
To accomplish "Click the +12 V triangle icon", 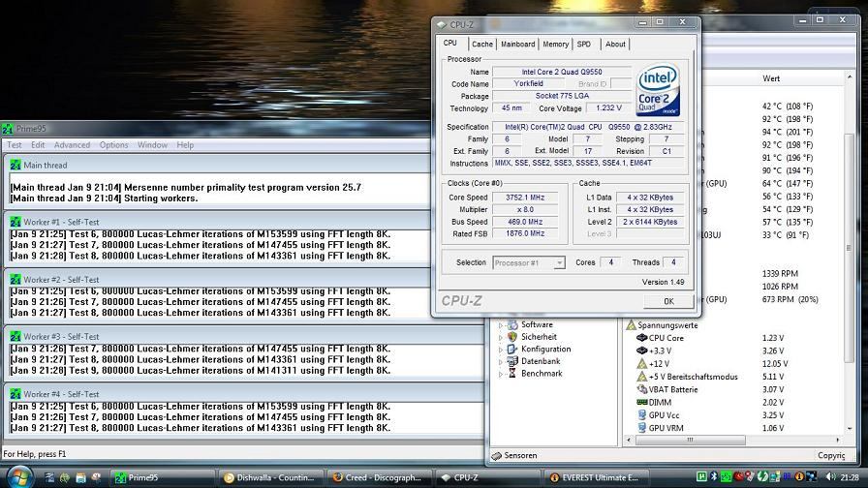I will click(x=642, y=363).
